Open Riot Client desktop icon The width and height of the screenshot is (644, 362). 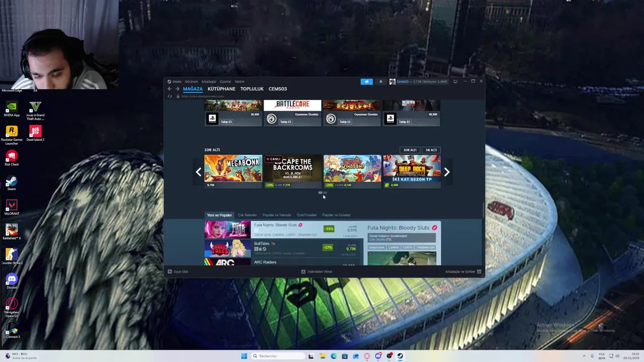(x=12, y=158)
